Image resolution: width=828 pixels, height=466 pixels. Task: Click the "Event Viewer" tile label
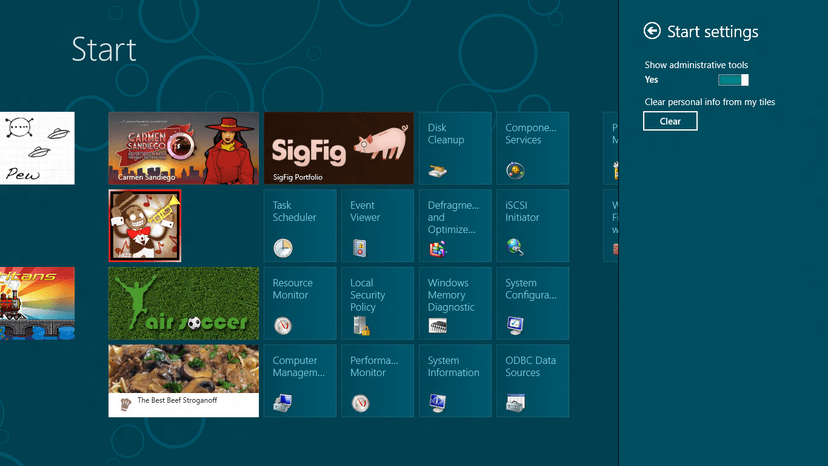click(364, 211)
